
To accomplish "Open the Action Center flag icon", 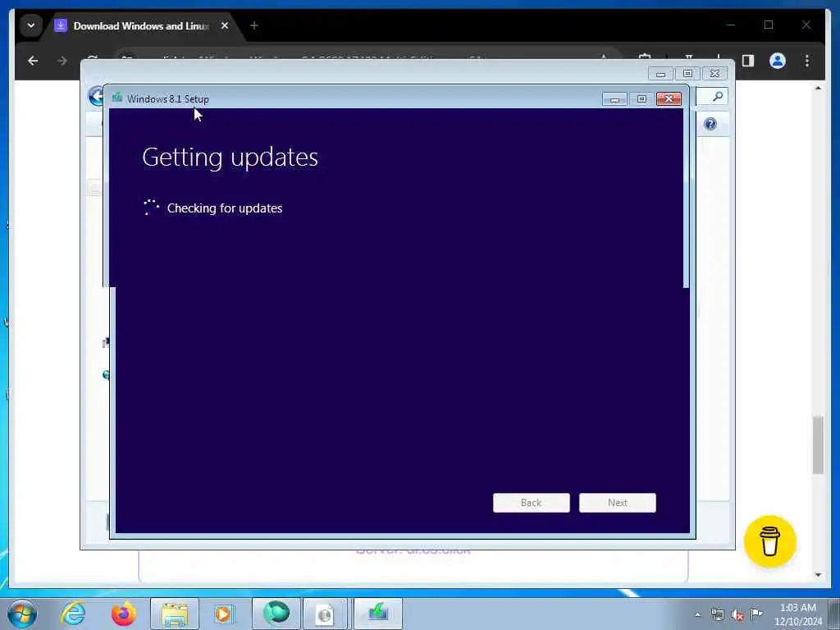I will [x=756, y=614].
